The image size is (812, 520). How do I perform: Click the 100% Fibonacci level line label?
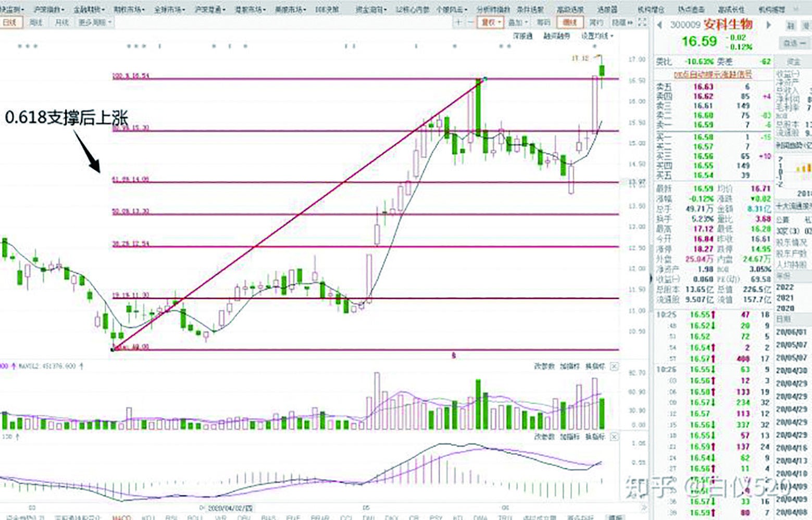[131, 76]
